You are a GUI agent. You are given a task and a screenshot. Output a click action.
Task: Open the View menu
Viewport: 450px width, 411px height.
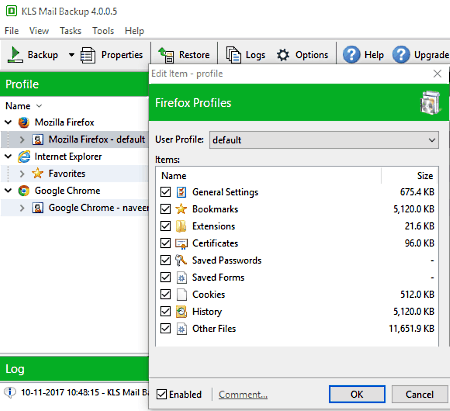tap(39, 31)
